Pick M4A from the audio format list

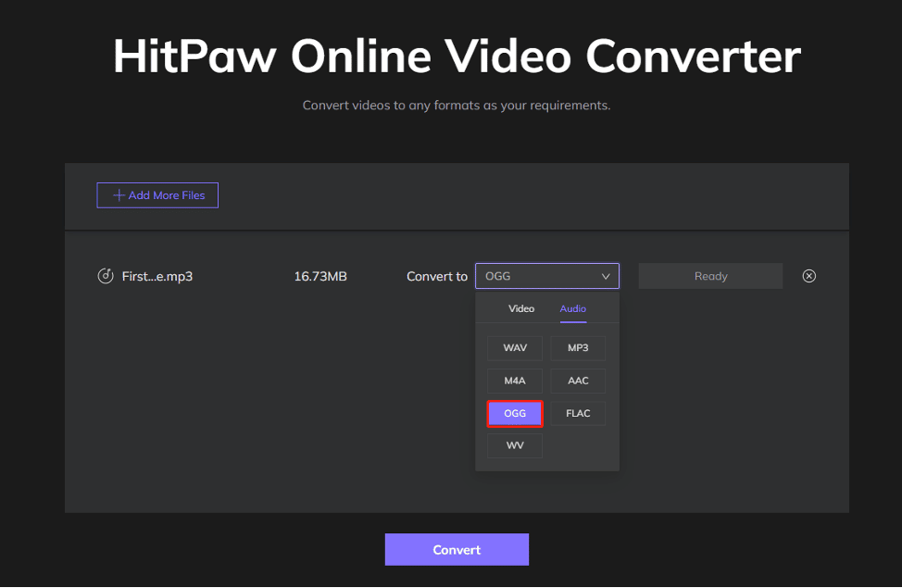(x=515, y=381)
